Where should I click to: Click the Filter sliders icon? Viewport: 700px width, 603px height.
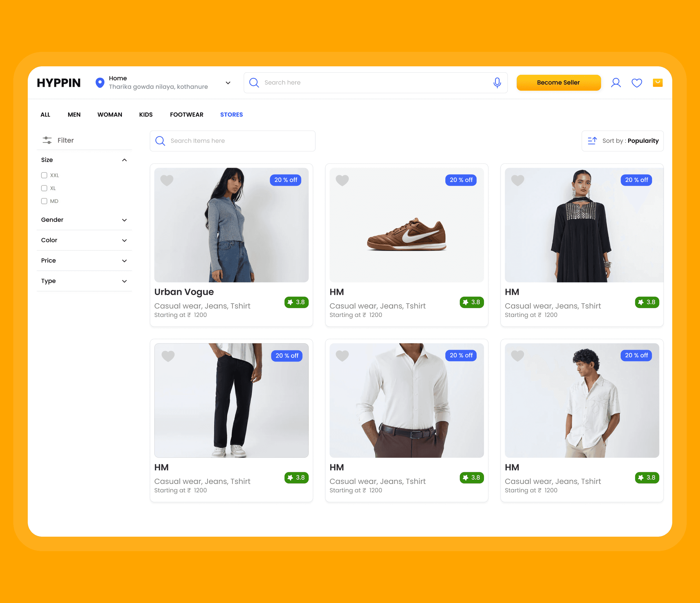pyautogui.click(x=47, y=140)
